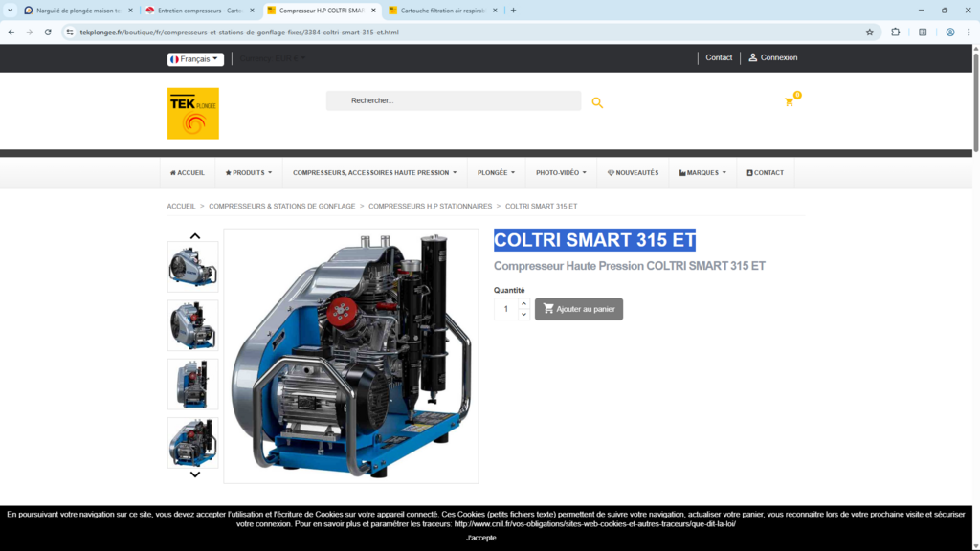This screenshot has width=980, height=551.
Task: Select fourth compressor thumbnail image
Action: pyautogui.click(x=193, y=443)
